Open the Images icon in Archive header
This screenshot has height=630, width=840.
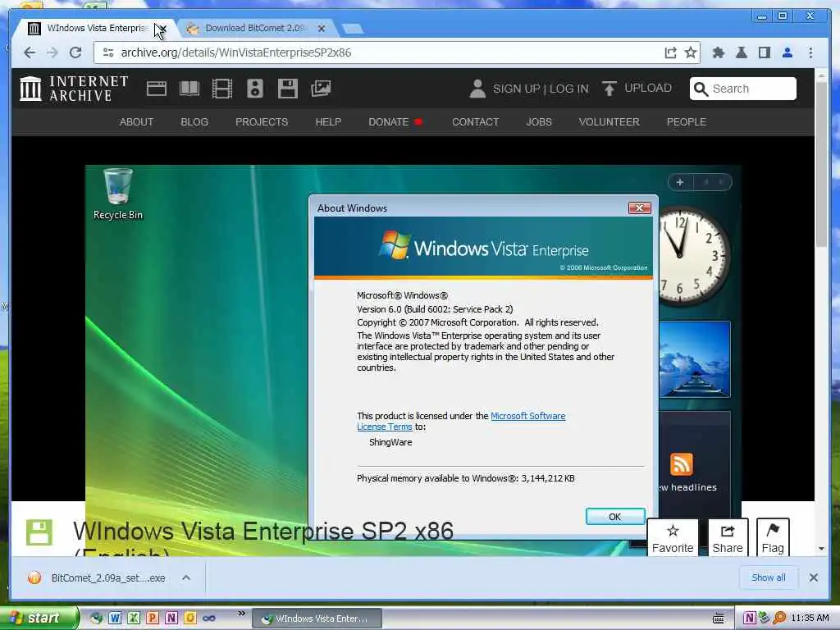[321, 89]
